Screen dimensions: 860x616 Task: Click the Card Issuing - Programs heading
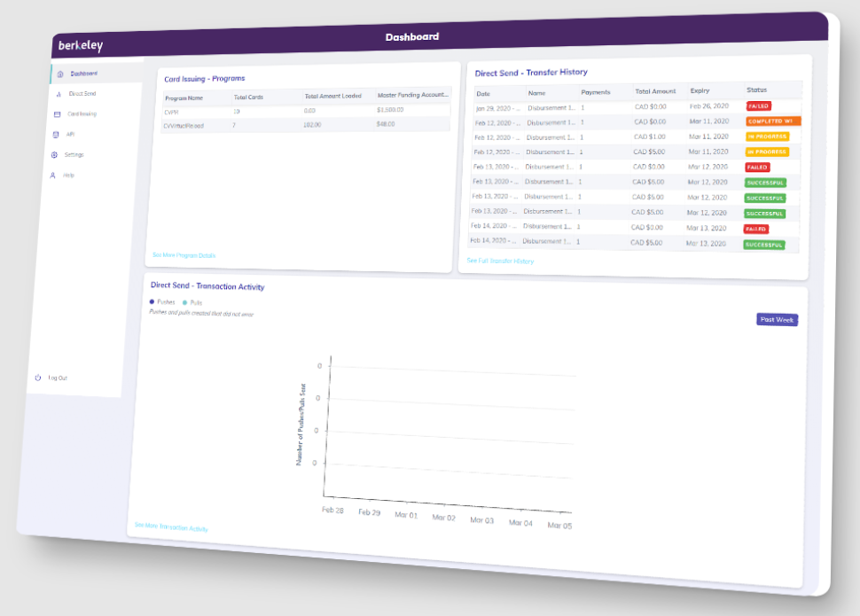tap(205, 78)
